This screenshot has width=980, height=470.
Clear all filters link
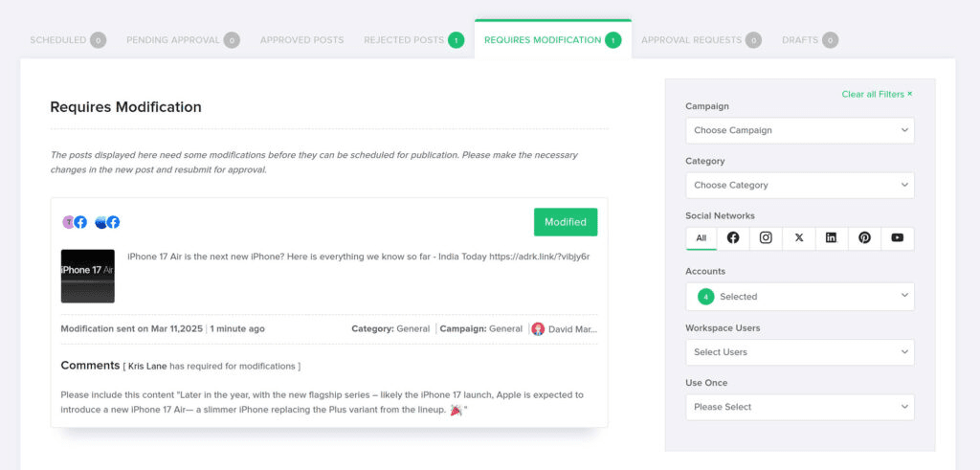coord(877,95)
